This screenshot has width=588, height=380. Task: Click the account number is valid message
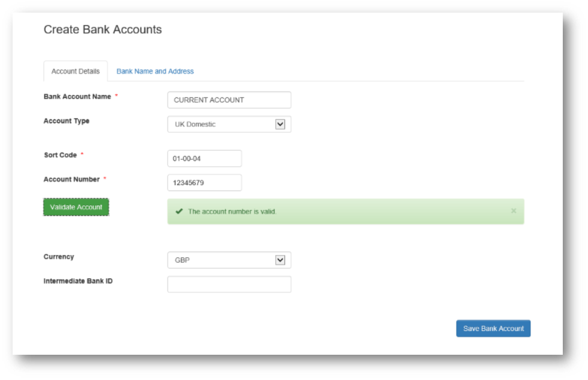pyautogui.click(x=232, y=212)
